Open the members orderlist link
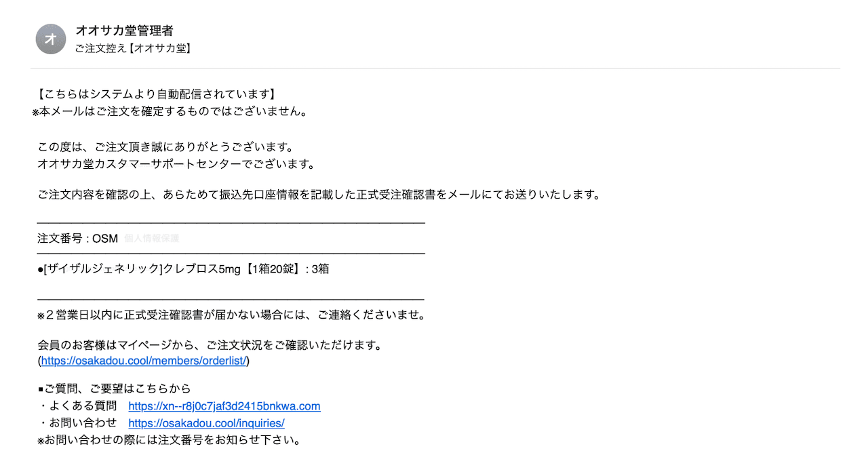 pos(144,361)
